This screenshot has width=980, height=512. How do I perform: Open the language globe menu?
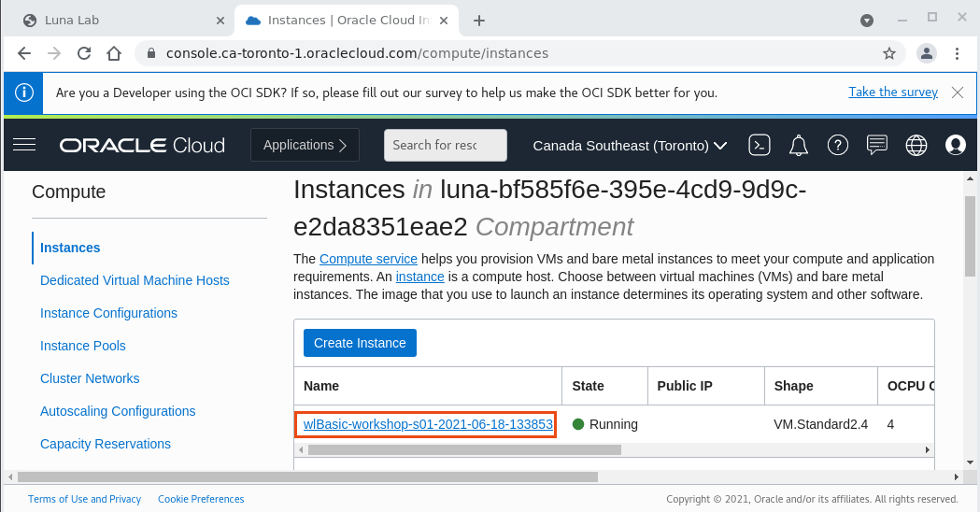[x=916, y=146]
